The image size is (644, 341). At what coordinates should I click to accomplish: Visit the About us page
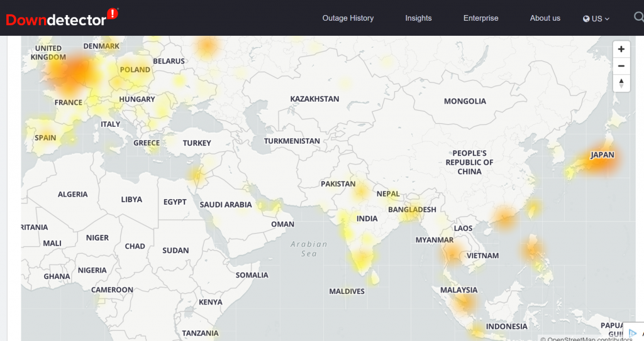(x=545, y=18)
